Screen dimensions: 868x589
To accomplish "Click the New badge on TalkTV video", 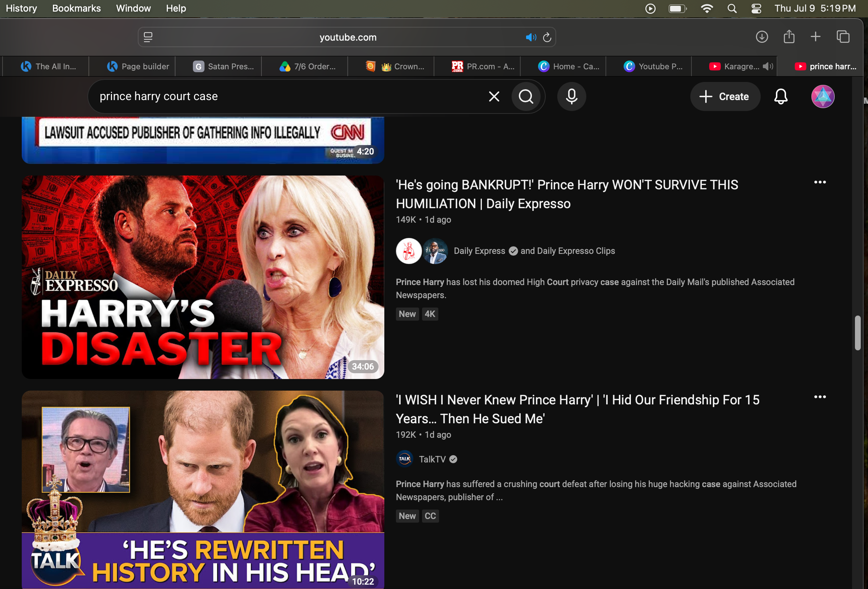I will tap(407, 516).
